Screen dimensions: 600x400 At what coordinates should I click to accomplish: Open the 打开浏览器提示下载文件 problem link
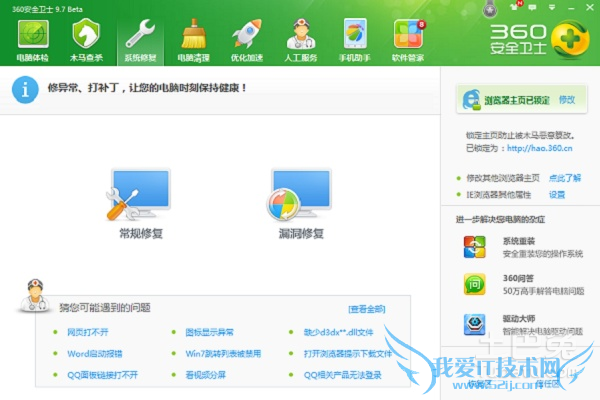(348, 354)
